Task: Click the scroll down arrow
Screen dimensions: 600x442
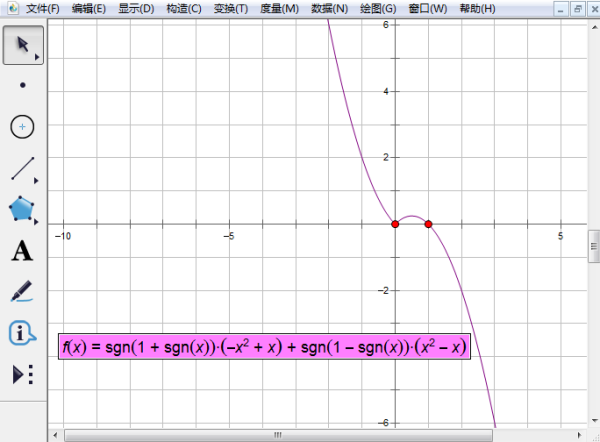Action: 594,421
